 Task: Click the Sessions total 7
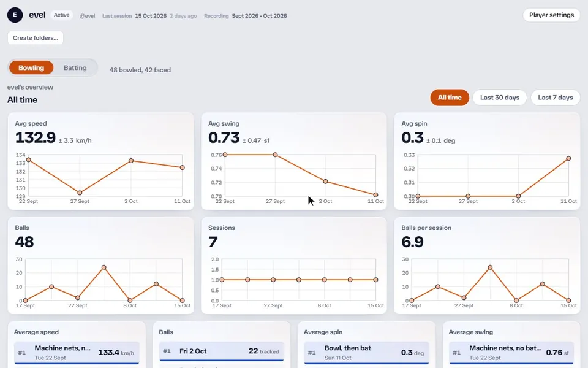coord(213,242)
